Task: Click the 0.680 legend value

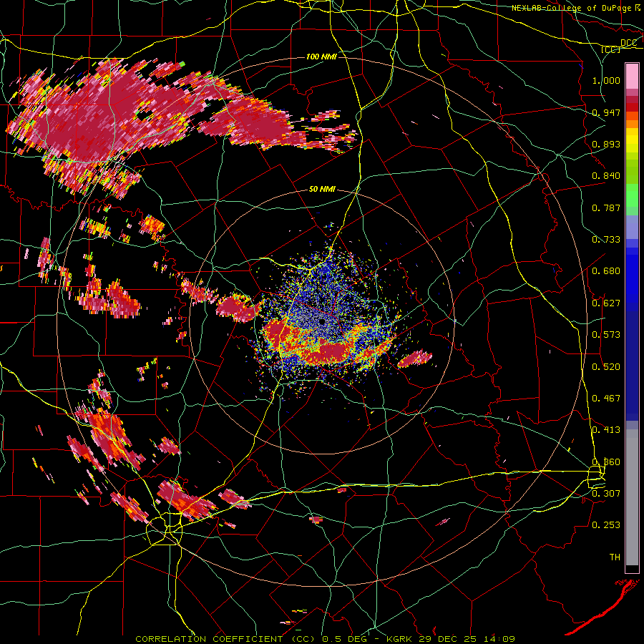Action: point(606,271)
